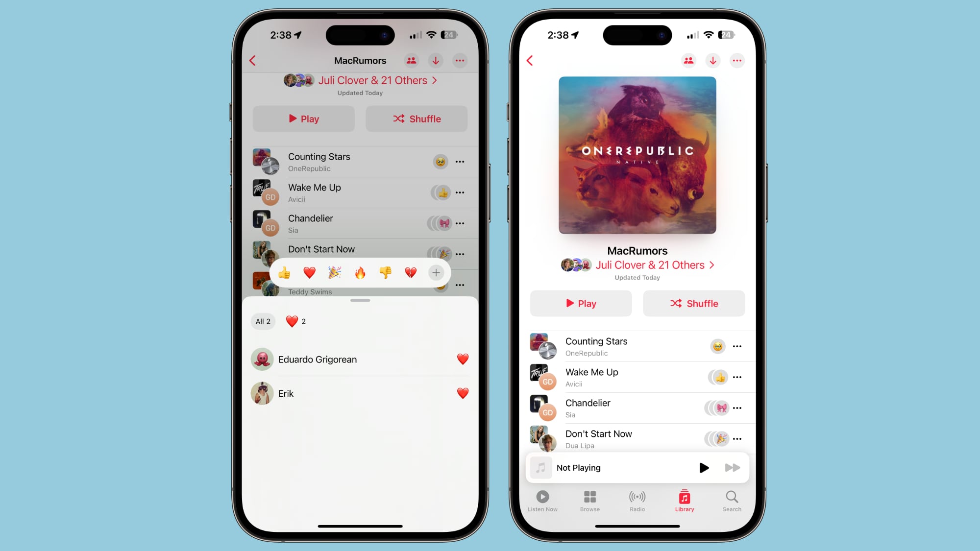Select the Browse tab at bottom

pyautogui.click(x=590, y=501)
